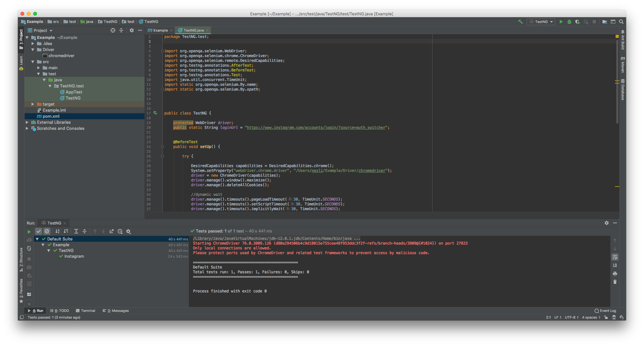Open Search Everywhere with the magnifier icon
This screenshot has width=644, height=346.
click(x=621, y=21)
